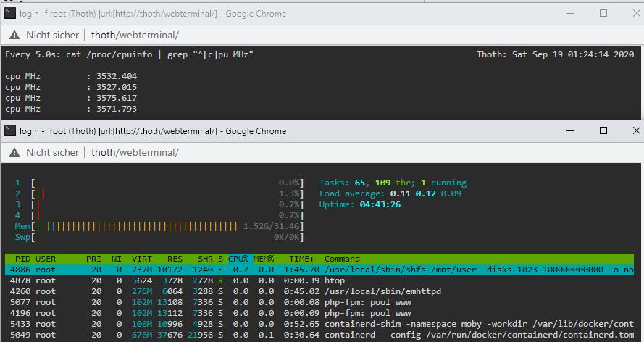Select the highlighted shfs process row

pos(319,270)
